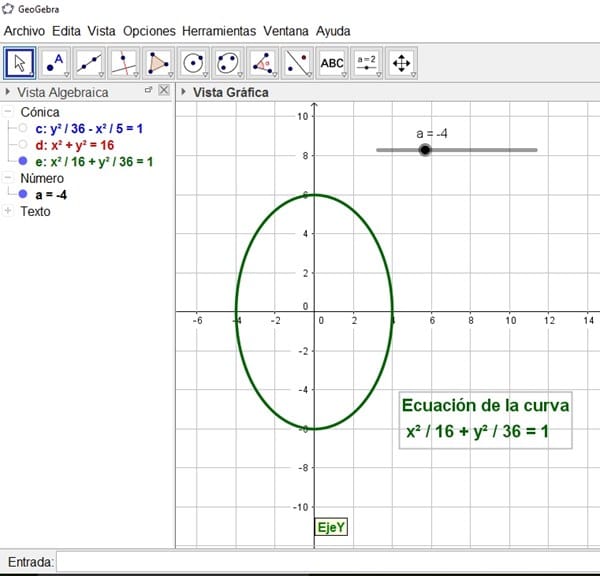Pick the Polygon tool

(160, 62)
